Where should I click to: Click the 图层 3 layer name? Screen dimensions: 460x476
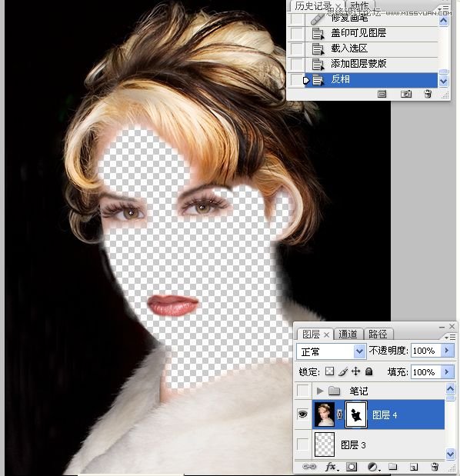tap(353, 445)
